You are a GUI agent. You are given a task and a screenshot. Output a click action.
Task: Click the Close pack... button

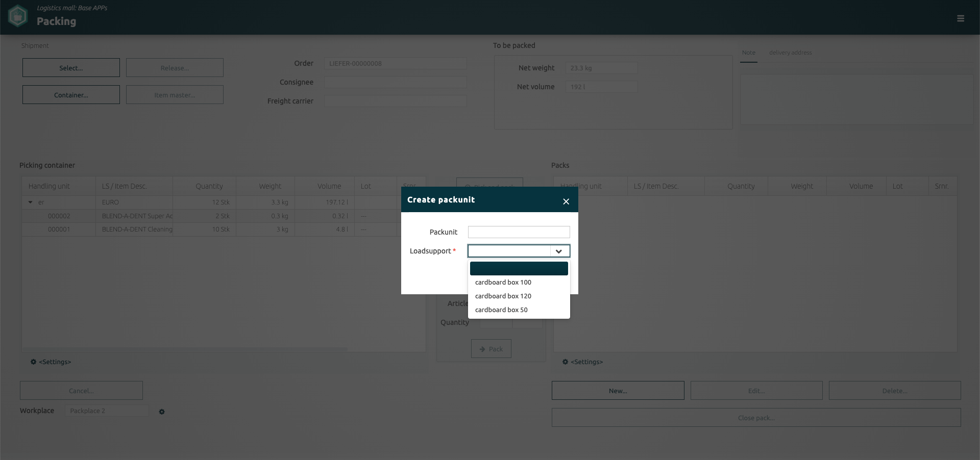[x=756, y=418]
